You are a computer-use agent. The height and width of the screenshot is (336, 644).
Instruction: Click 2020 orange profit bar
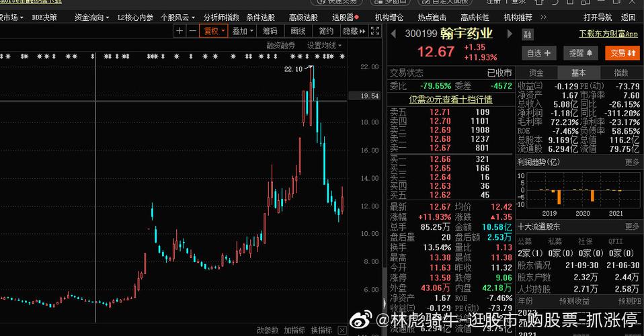592,196
